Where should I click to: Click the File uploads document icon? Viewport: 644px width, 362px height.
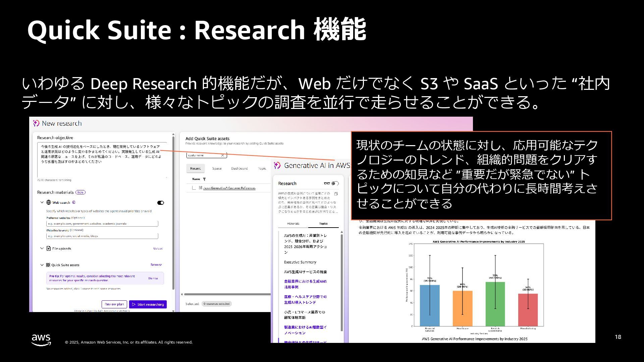[x=49, y=248]
